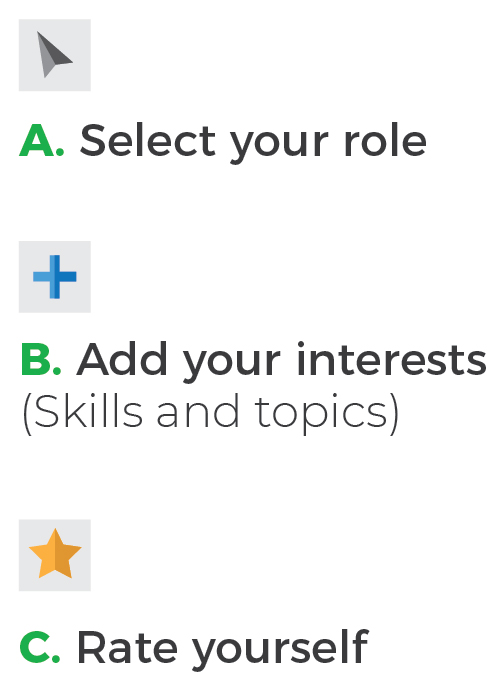Click the word 'role' in step A

[x=385, y=140]
